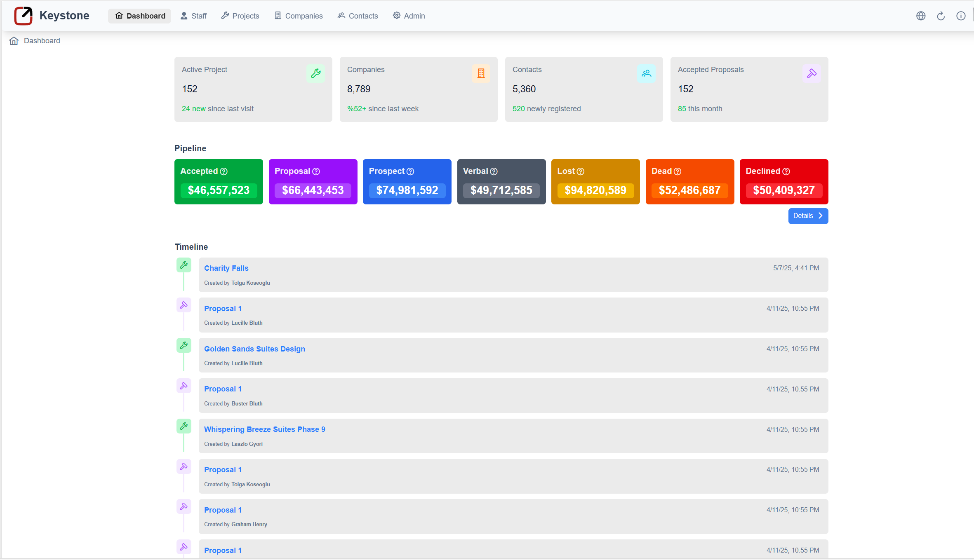Click help icon beside Lost pipeline label
Image resolution: width=974 pixels, height=560 pixels.
coord(581,171)
